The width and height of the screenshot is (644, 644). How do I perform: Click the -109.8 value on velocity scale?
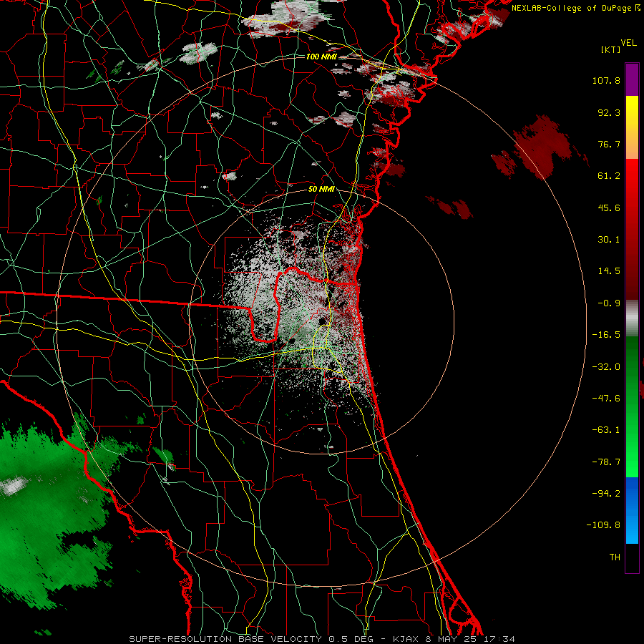604,525
